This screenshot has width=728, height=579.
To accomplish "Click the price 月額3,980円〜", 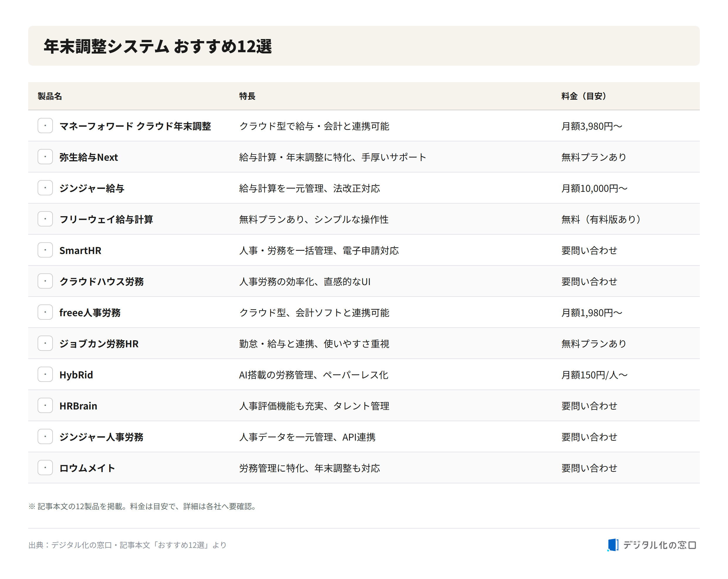I will 591,126.
